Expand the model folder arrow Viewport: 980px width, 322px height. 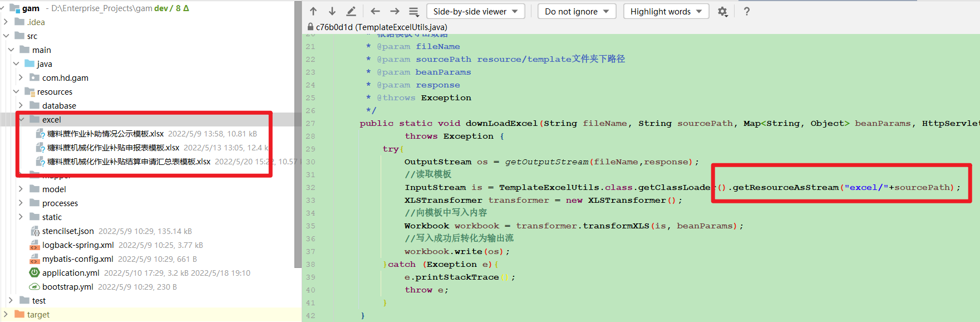tap(21, 189)
